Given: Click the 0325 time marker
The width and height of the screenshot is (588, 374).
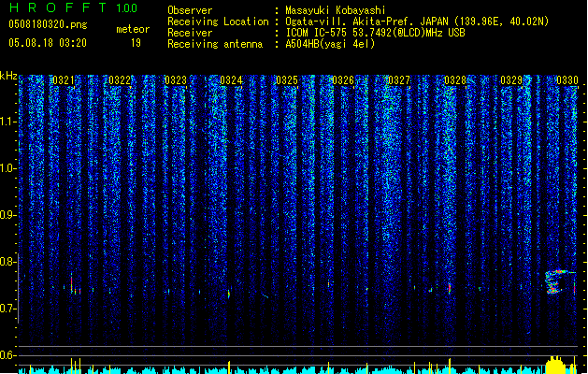Looking at the screenshot, I should [287, 80].
